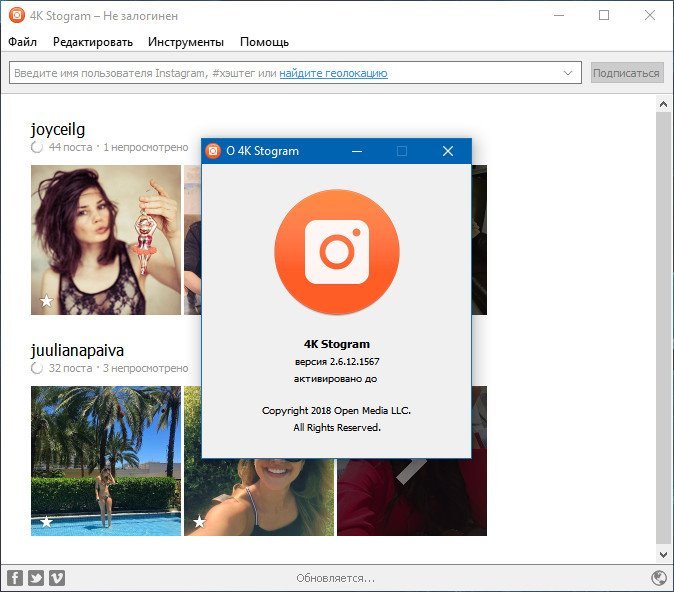
Task: Click the bold 4K Stogram name in dialog
Action: [337, 344]
